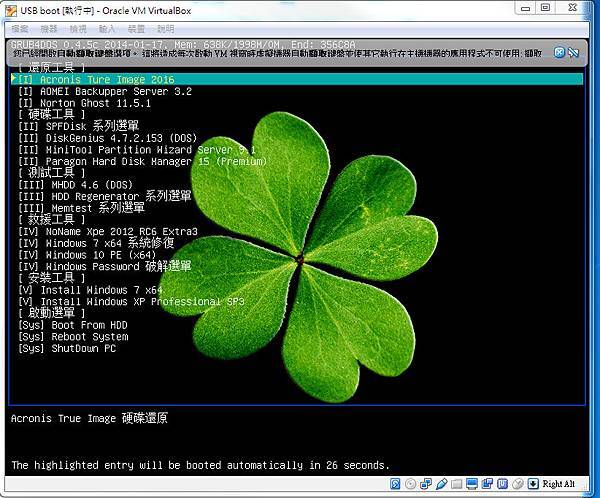Select Memtest 系列選單 entry
Viewport: 600px width, 498px height.
[x=82, y=208]
